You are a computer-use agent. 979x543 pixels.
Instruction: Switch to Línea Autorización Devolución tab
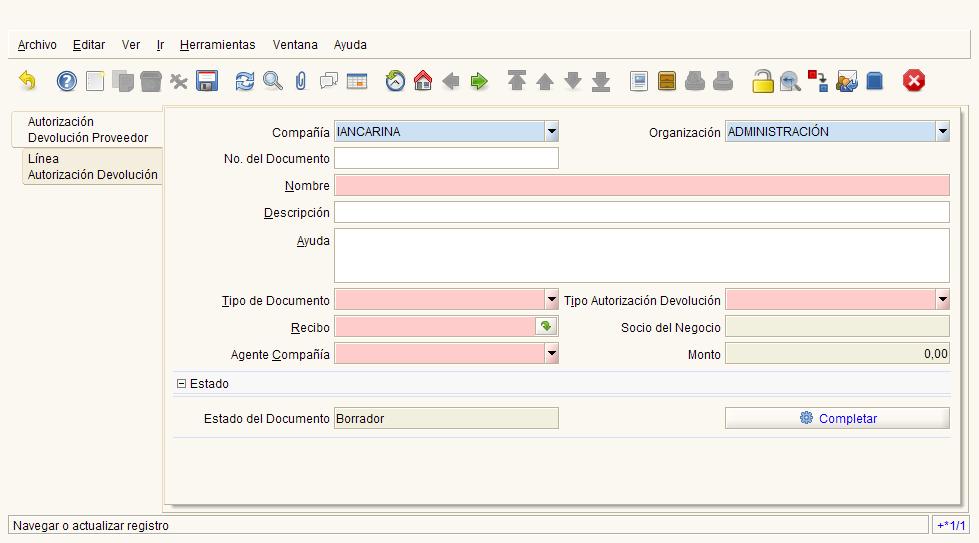pyautogui.click(x=92, y=167)
